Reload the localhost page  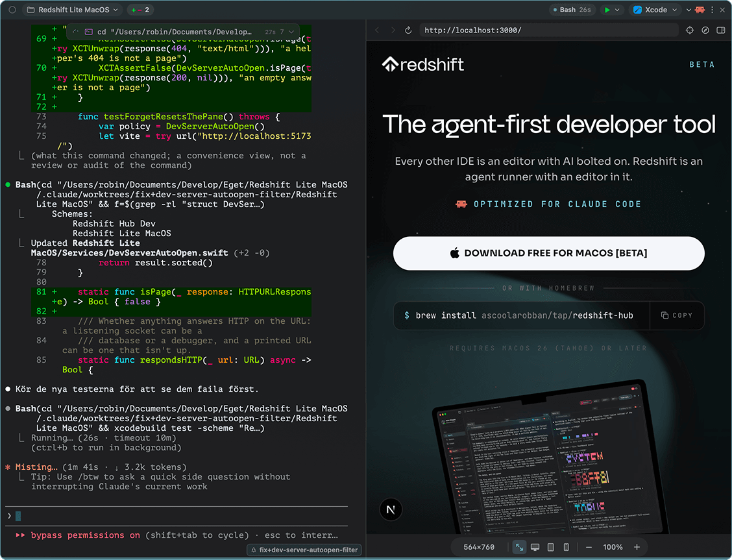click(408, 30)
